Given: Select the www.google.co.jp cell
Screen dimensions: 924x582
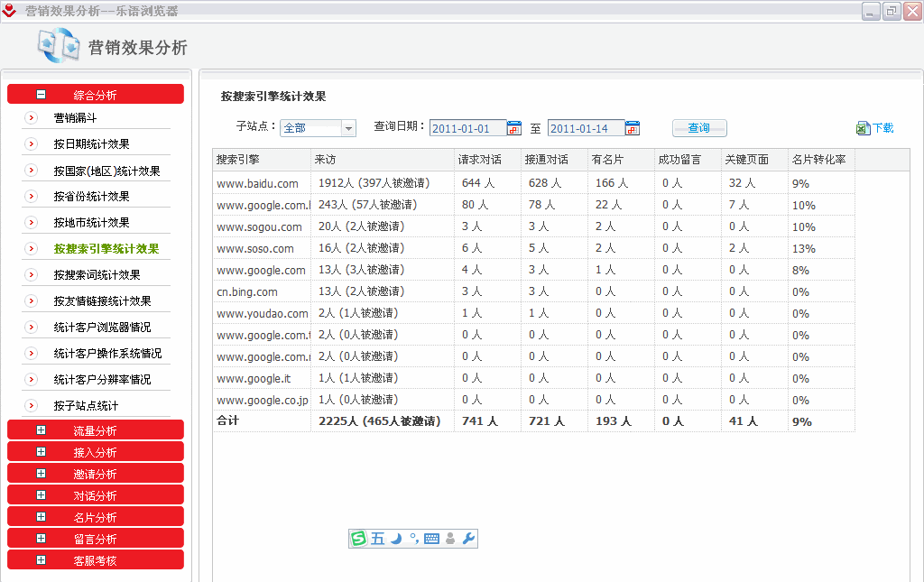Looking at the screenshot, I should tap(262, 400).
